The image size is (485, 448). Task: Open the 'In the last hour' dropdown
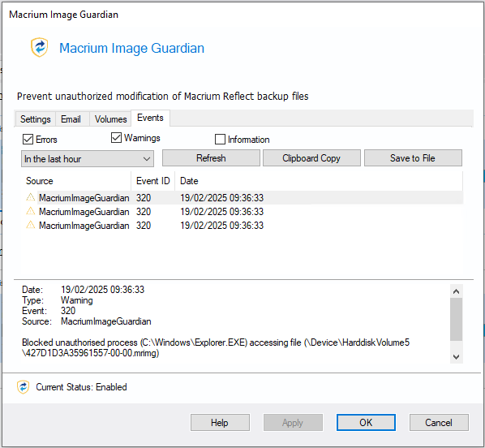[x=88, y=159]
